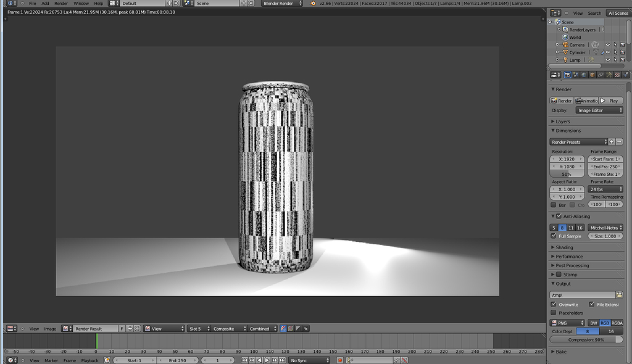Screen dimensions: 632x364
Task: Jump to last frame playback icon
Action: point(282,360)
